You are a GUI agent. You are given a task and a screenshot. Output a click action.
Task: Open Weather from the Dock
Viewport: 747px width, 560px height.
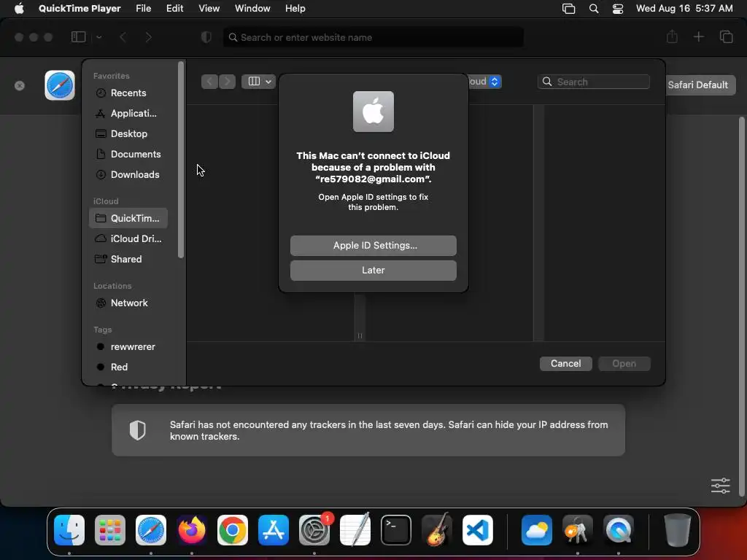[x=536, y=530]
